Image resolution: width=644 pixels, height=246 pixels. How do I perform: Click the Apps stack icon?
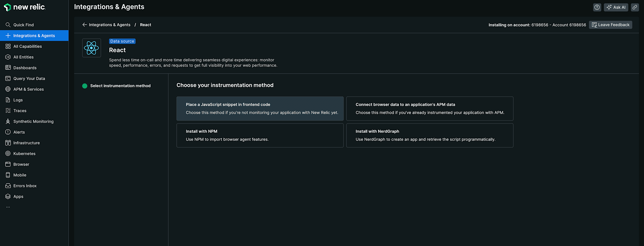coord(8,196)
